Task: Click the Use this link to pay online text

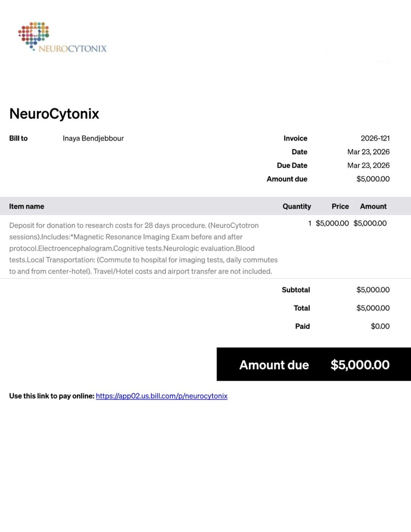Action: tap(52, 396)
